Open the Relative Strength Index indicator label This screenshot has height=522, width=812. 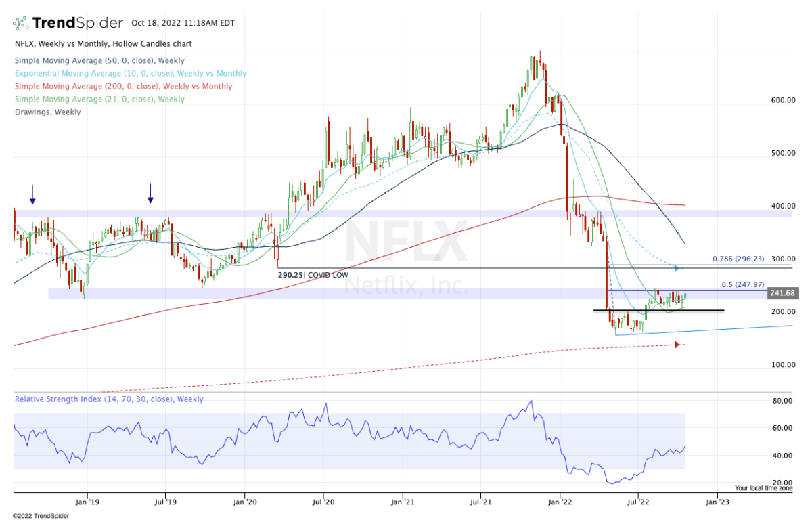pos(109,399)
